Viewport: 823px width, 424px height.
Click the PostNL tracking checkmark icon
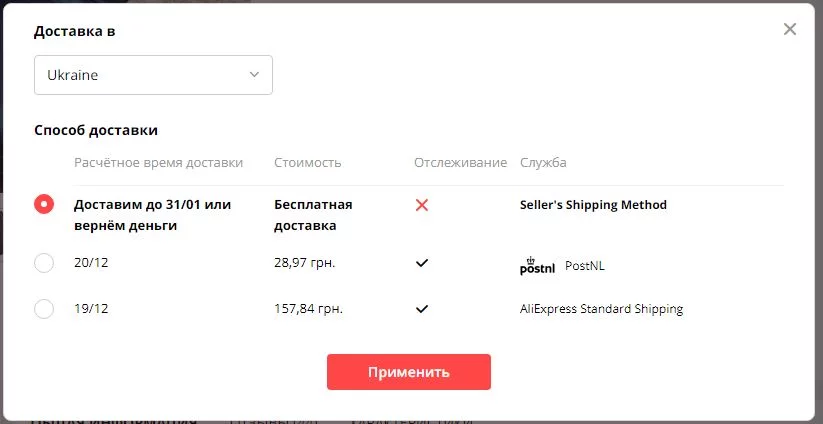point(422,263)
